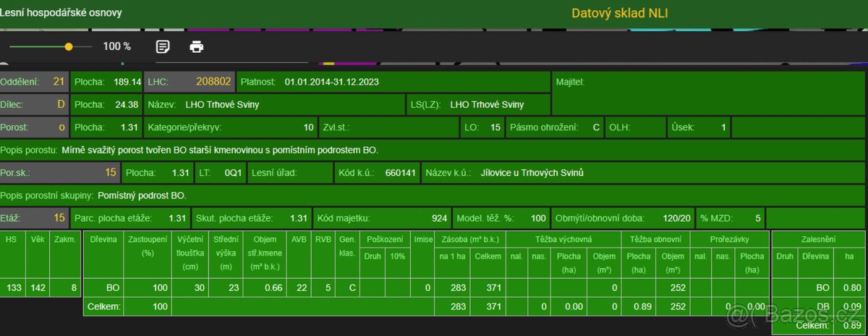Click the Zalesnění DB area value 0.09
This screenshot has height=336, width=868.
click(852, 307)
